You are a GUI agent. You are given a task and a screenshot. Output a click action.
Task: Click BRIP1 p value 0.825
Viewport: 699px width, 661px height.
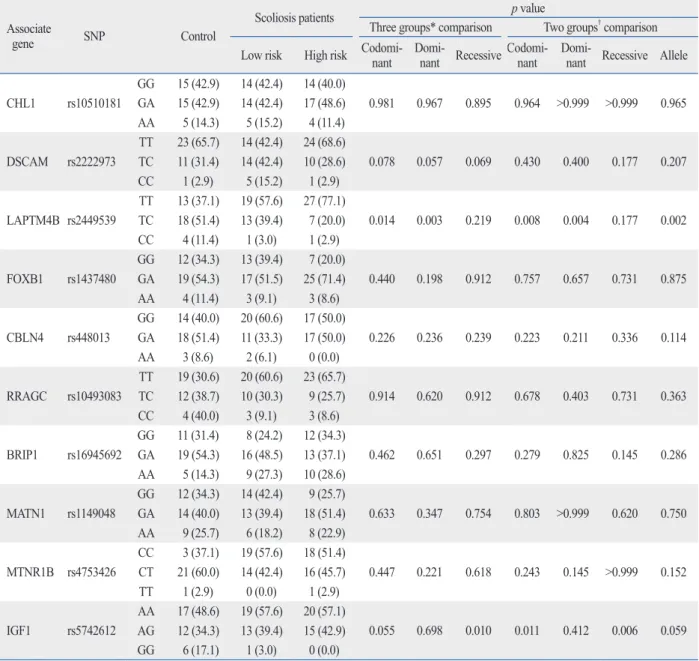pyautogui.click(x=576, y=455)
